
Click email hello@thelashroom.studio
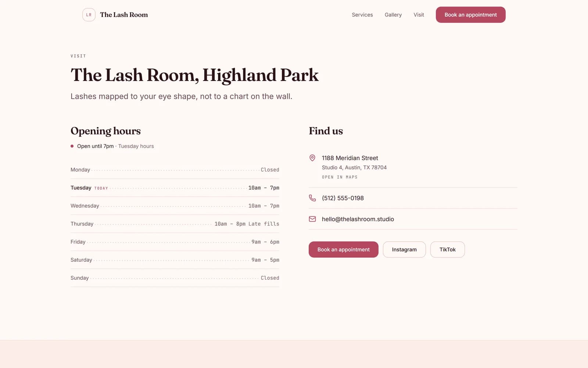click(358, 219)
